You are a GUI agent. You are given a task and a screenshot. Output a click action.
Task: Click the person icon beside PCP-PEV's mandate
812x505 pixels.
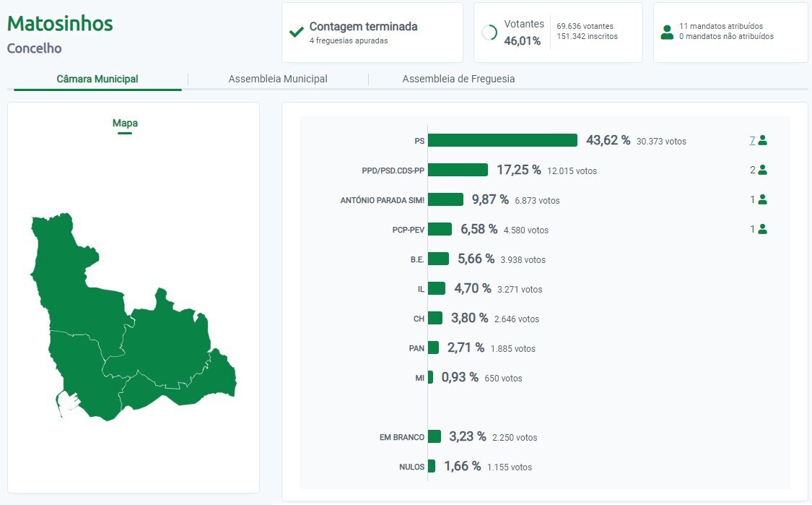[763, 229]
